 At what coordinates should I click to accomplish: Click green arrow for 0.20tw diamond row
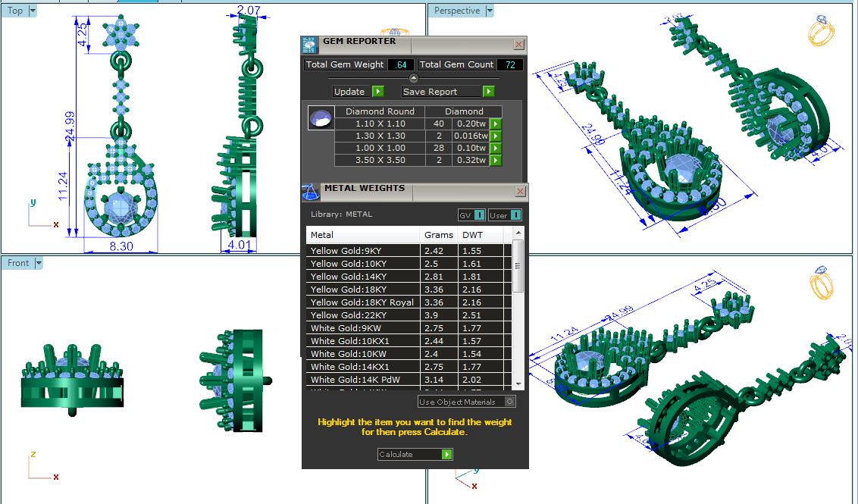[496, 124]
